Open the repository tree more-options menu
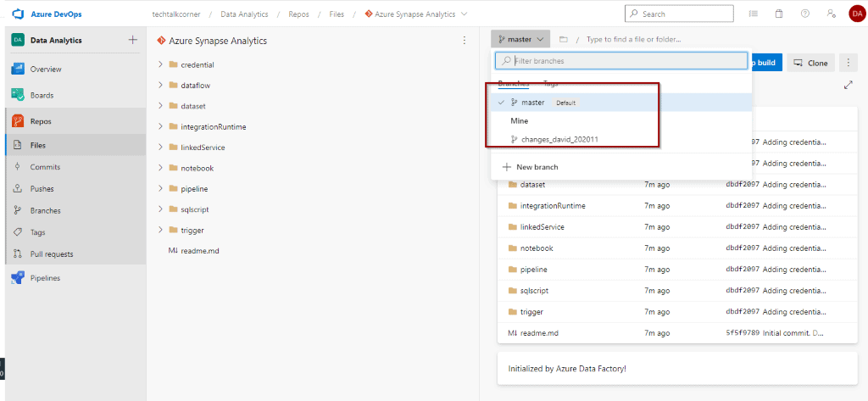The height and width of the screenshot is (401, 868). coord(464,41)
